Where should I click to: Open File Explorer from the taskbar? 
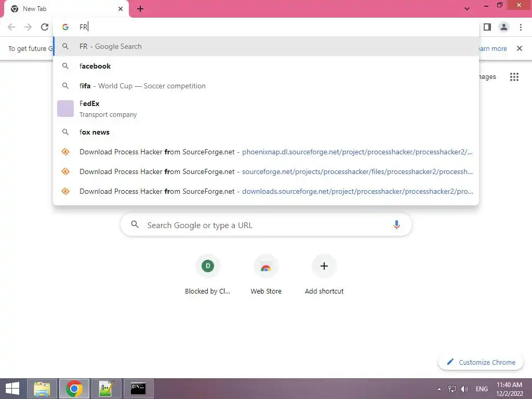click(42, 389)
